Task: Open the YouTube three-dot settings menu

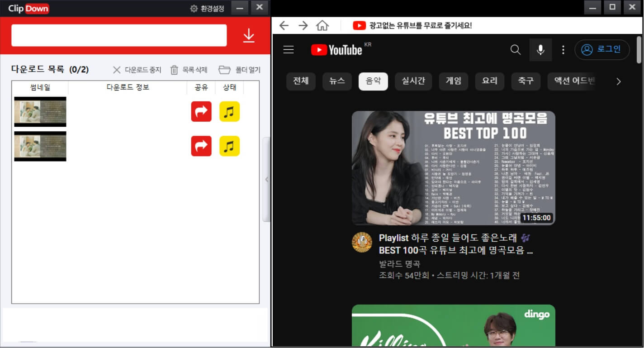Action: [563, 50]
